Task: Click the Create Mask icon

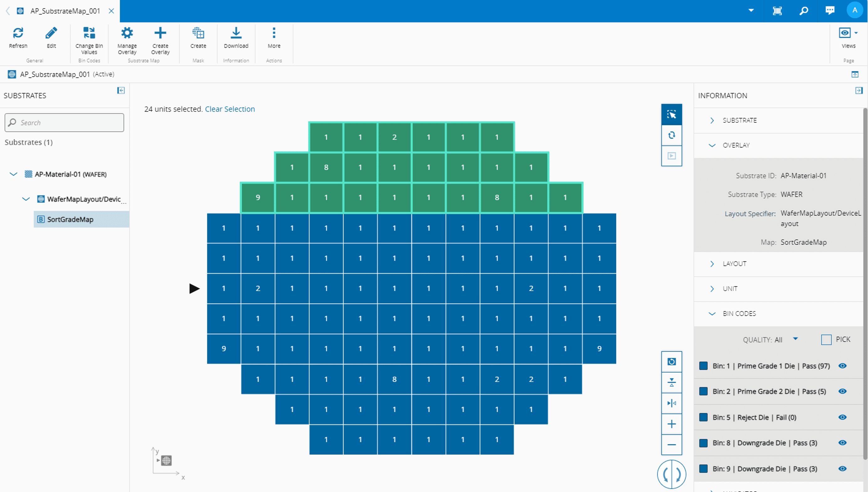Action: 198,33
